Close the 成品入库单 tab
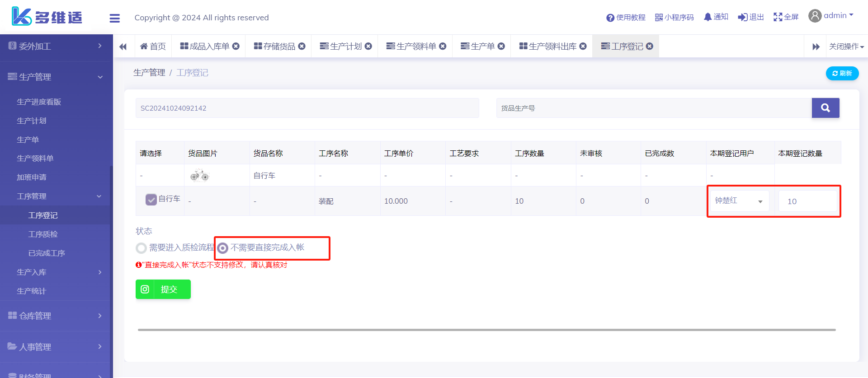The image size is (868, 378). click(236, 46)
